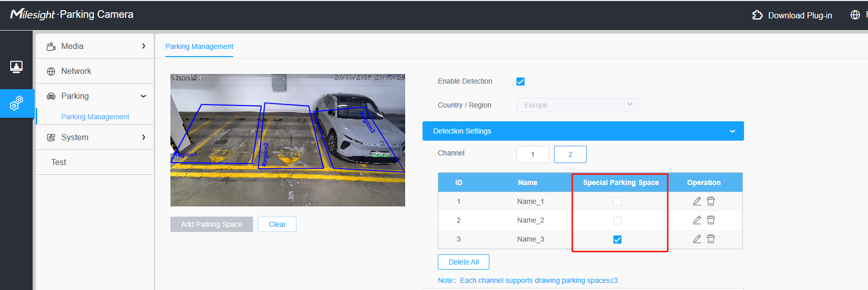Image resolution: width=868 pixels, height=290 pixels.
Task: Click the Milesight Parking Camera logo
Action: tap(72, 14)
